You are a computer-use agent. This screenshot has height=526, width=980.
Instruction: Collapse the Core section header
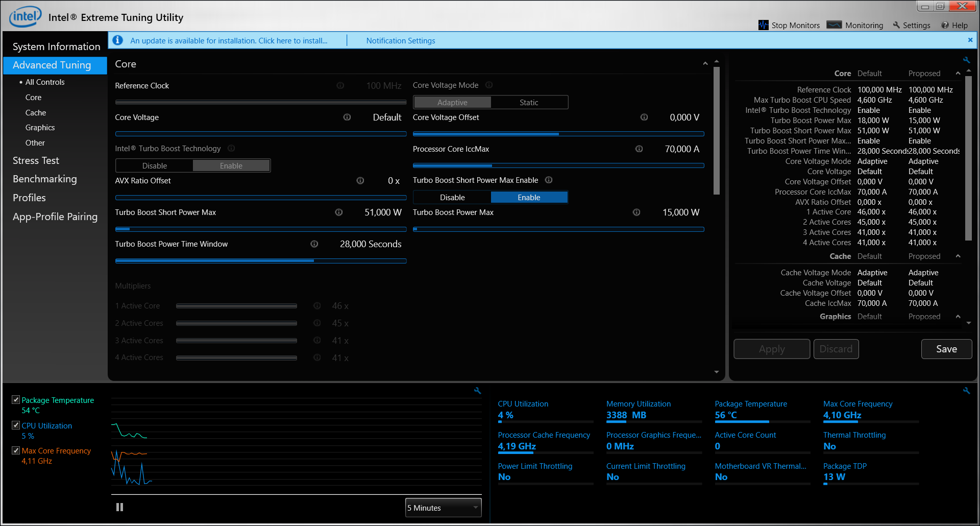(705, 64)
